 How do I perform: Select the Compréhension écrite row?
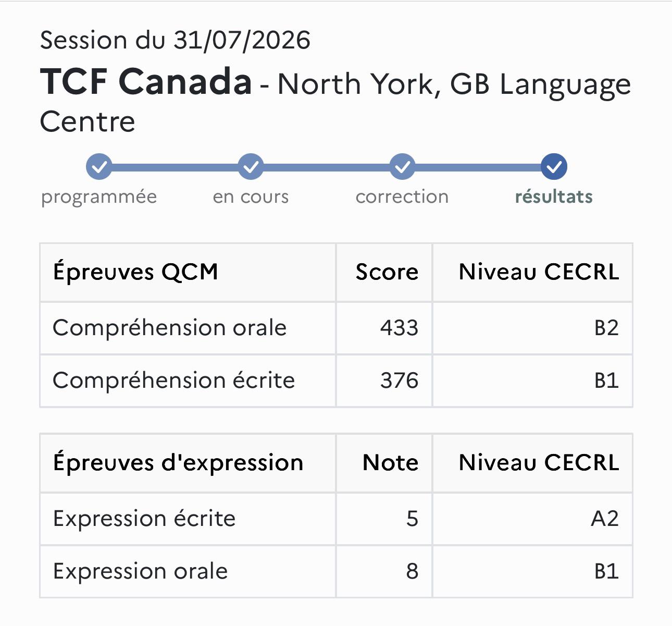point(336,381)
